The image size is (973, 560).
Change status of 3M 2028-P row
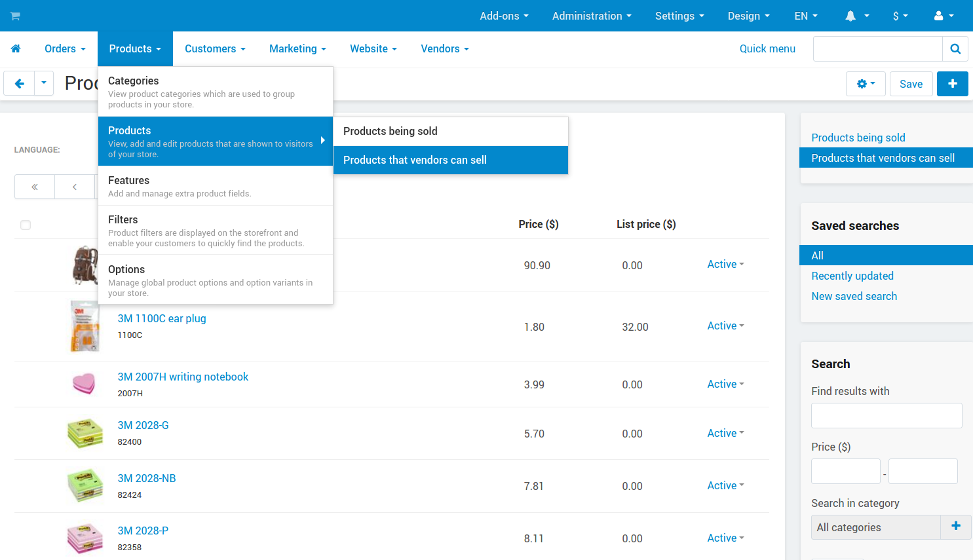[725, 538]
